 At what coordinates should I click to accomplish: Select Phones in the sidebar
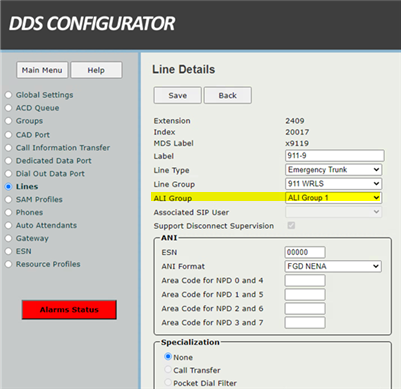(x=8, y=212)
